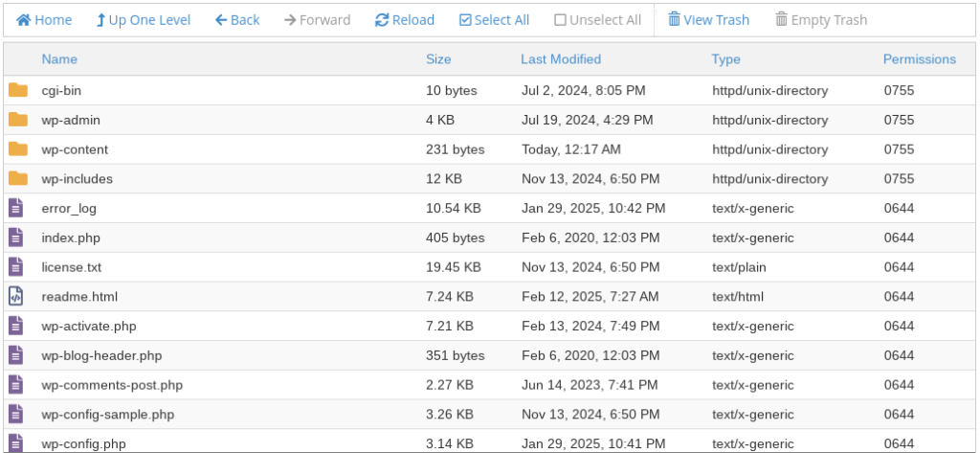Viewport: 980px width, 453px height.
Task: Click the Empty Trash label
Action: tap(829, 20)
